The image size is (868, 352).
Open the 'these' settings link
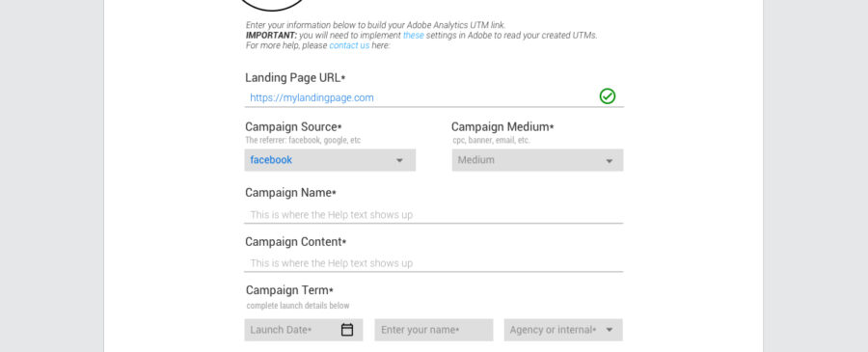pyautogui.click(x=414, y=36)
